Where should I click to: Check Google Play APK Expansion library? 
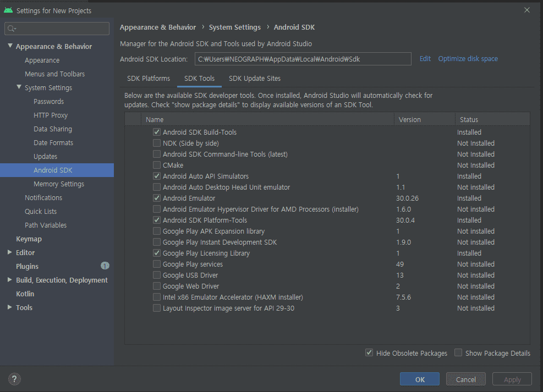pyautogui.click(x=157, y=231)
